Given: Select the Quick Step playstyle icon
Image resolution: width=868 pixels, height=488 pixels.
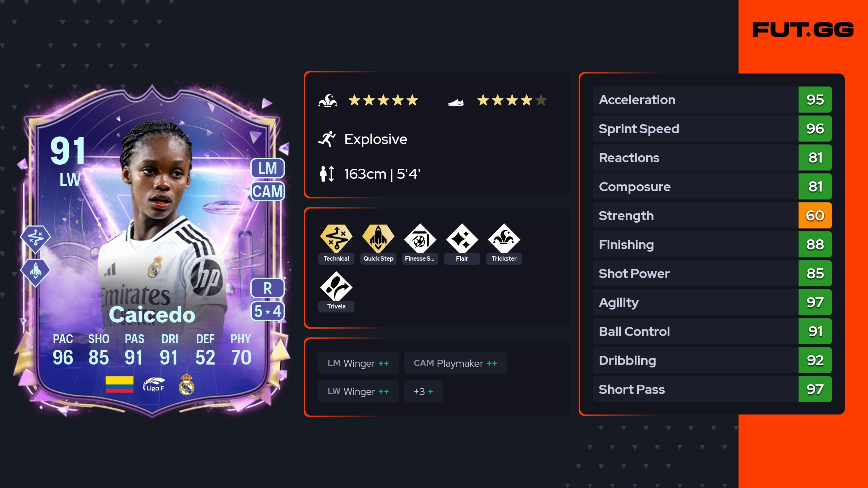Looking at the screenshot, I should pos(378,239).
